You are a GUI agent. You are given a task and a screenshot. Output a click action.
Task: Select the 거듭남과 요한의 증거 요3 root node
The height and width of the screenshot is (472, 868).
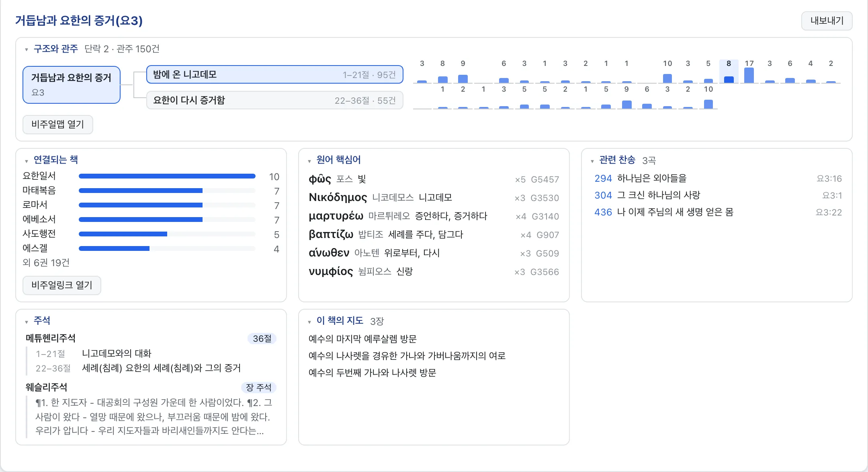point(72,85)
